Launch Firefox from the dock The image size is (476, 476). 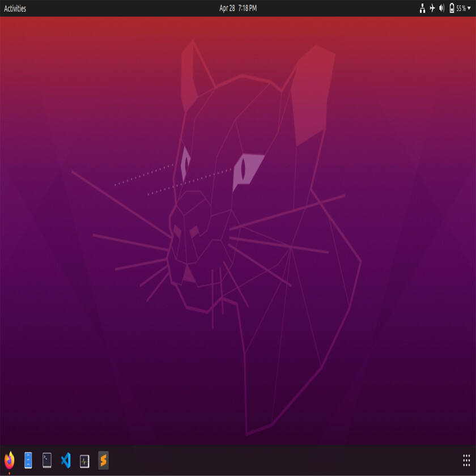pyautogui.click(x=9, y=460)
